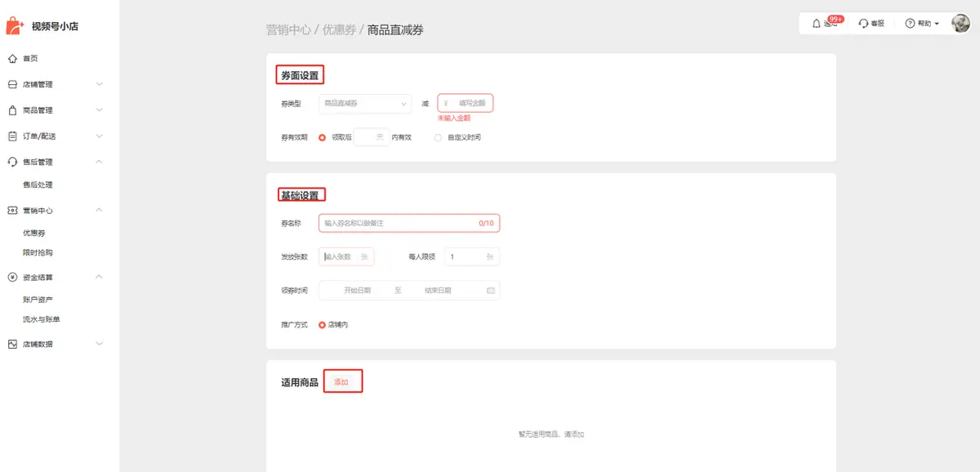Open 账户资产 submenu item
This screenshot has height=472, width=980.
pos(38,301)
